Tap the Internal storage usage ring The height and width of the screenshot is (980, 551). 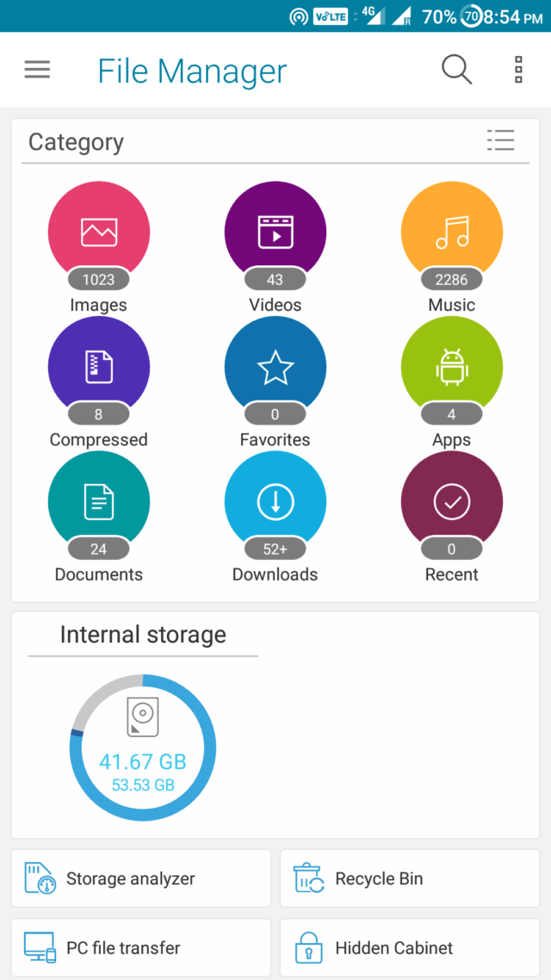(x=142, y=748)
